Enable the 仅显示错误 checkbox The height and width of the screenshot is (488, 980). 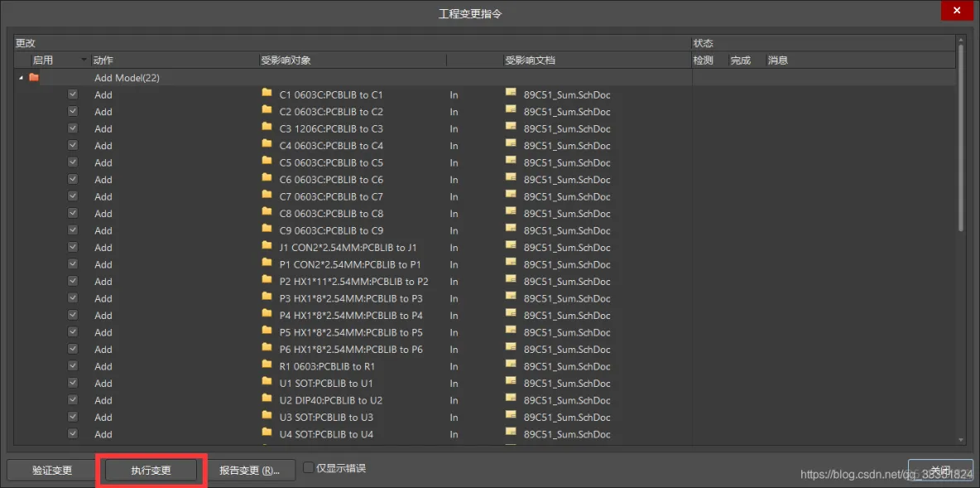pos(308,467)
